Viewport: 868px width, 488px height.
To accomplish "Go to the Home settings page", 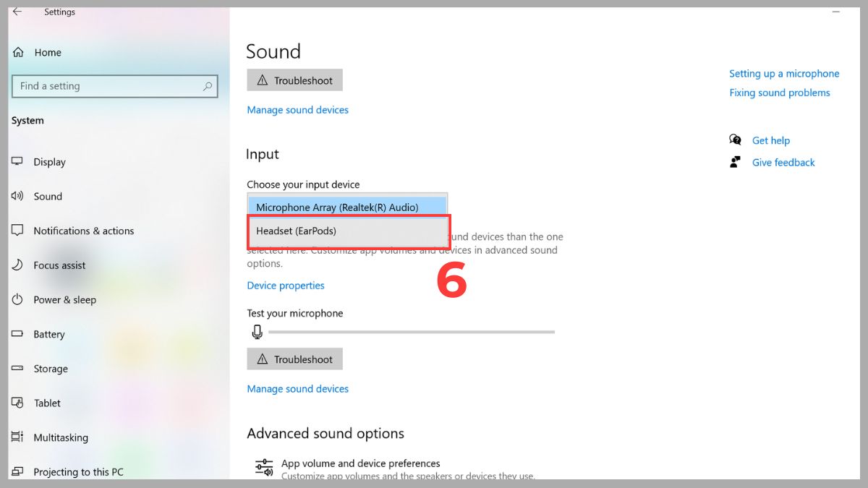I will (48, 52).
